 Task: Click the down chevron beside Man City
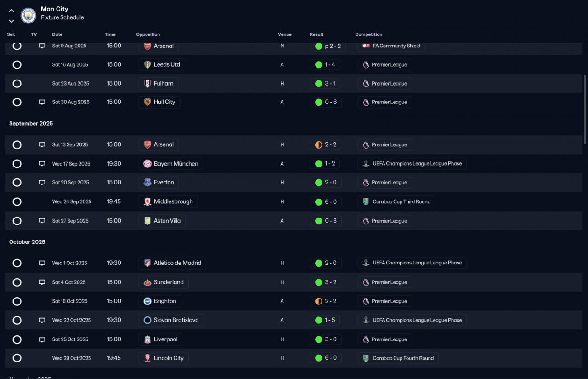tap(11, 21)
